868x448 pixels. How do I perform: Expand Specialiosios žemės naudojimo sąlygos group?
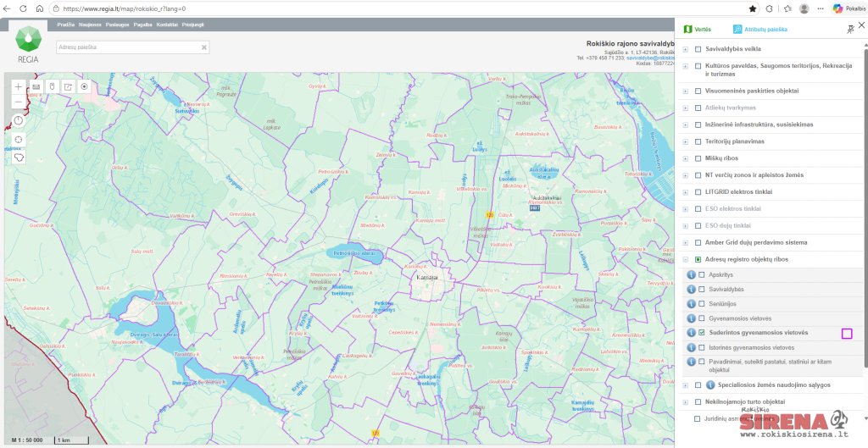pos(685,385)
